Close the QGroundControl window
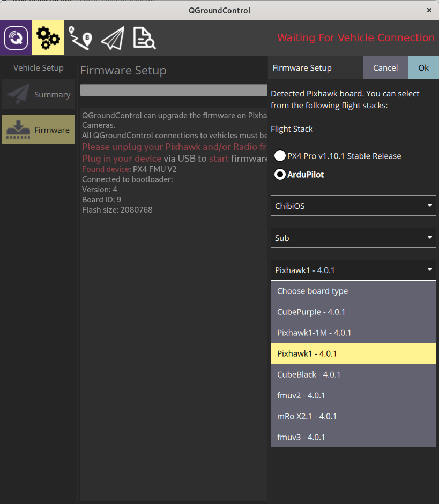This screenshot has width=439, height=504. coord(429,10)
